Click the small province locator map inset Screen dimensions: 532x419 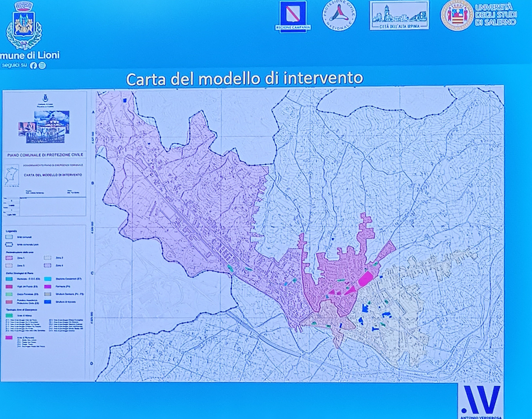coord(11,175)
